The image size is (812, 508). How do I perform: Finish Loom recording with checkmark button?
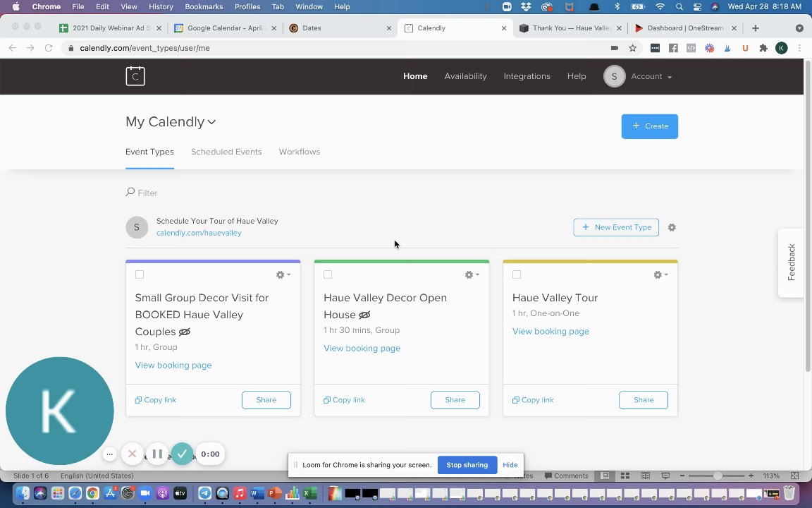[183, 454]
